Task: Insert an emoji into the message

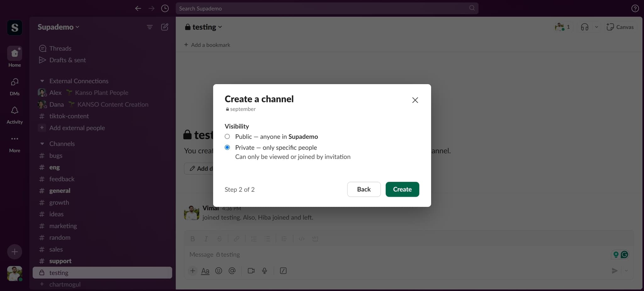Action: point(219,271)
